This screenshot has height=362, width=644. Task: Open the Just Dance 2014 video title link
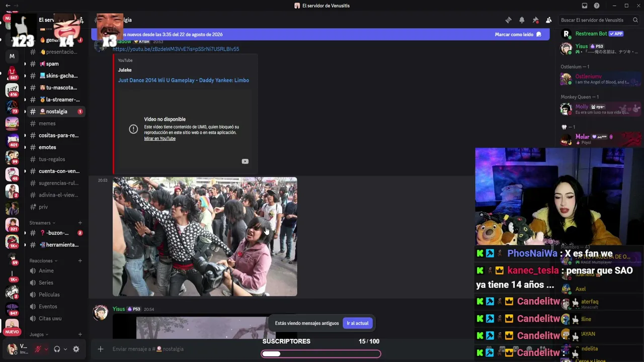183,80
